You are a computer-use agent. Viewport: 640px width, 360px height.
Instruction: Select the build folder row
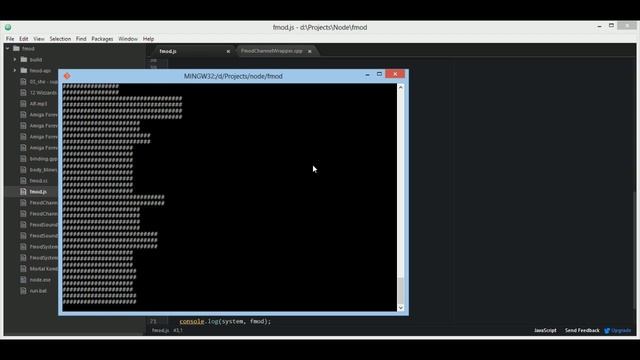[x=36, y=60]
